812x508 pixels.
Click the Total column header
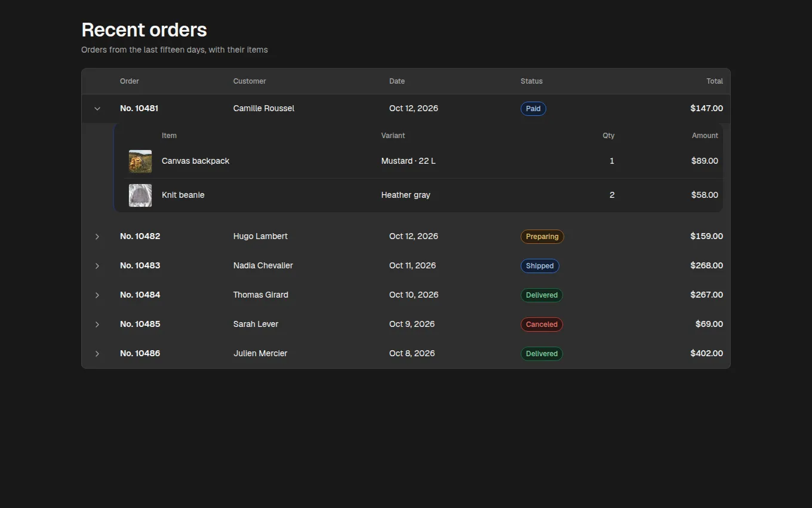pos(715,81)
